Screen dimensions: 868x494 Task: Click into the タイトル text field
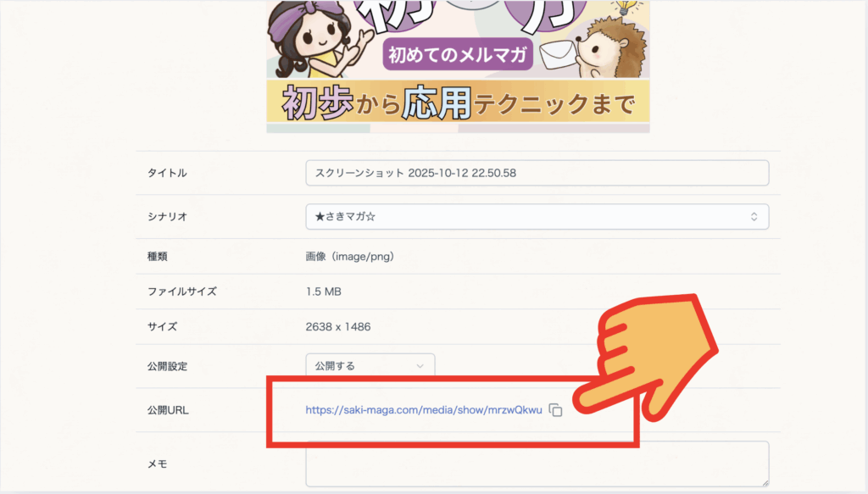[537, 173]
